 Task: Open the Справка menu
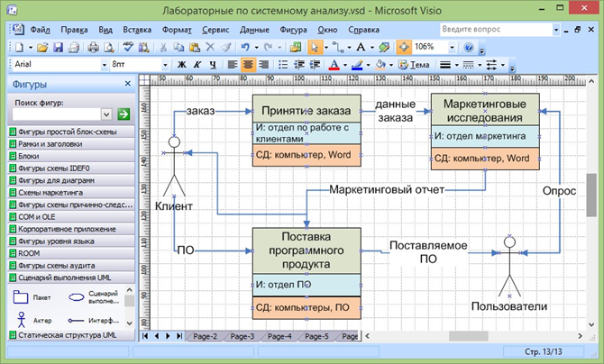click(x=363, y=30)
